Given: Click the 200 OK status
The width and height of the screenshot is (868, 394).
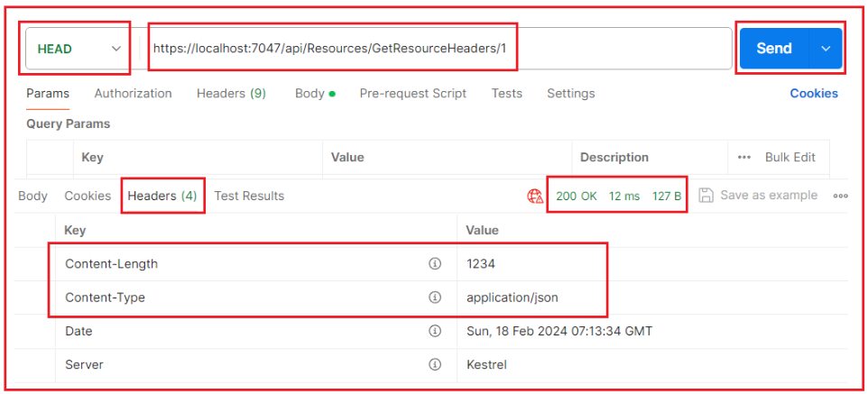Looking at the screenshot, I should tap(577, 196).
